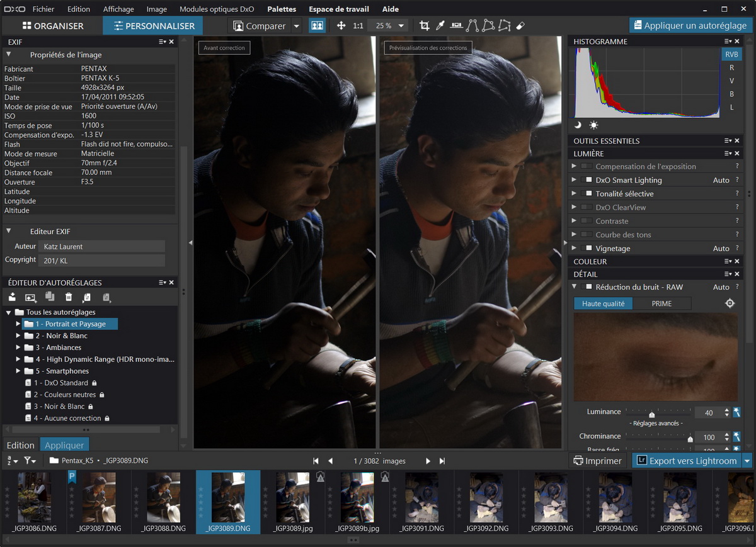Close the EXIF palette
Viewport: 756px width, 547px height.
(x=171, y=42)
